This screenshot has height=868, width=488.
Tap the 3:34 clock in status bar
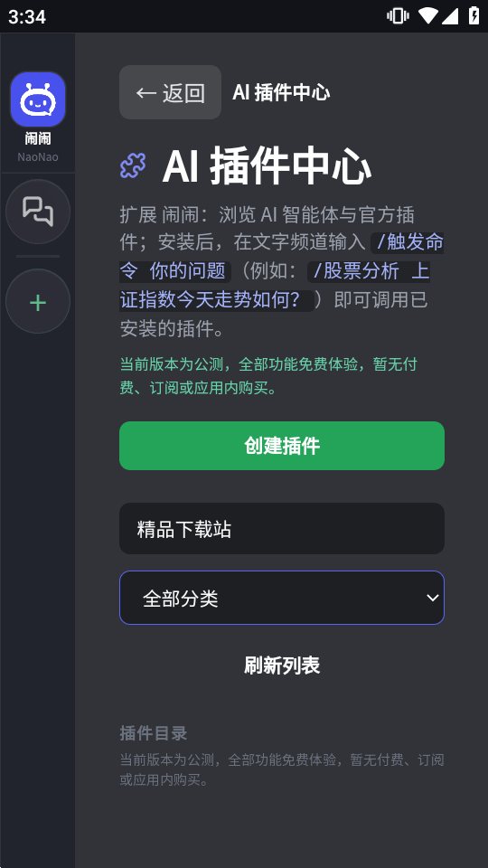pyautogui.click(x=26, y=16)
